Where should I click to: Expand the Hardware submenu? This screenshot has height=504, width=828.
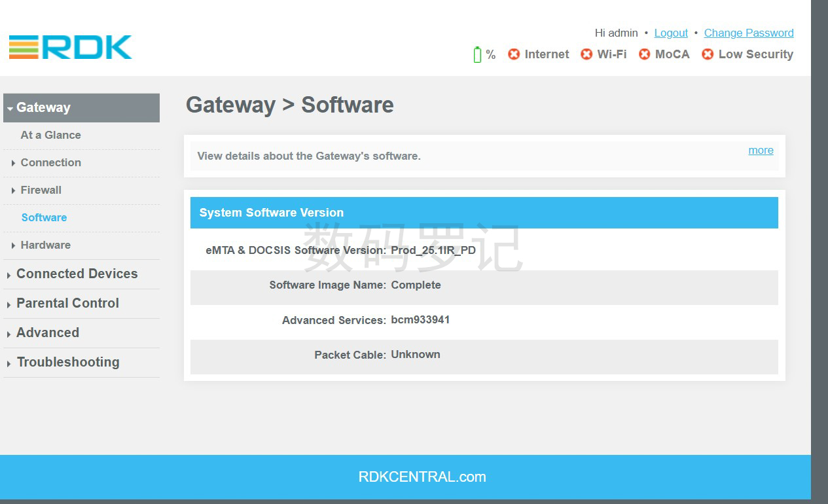pos(45,245)
